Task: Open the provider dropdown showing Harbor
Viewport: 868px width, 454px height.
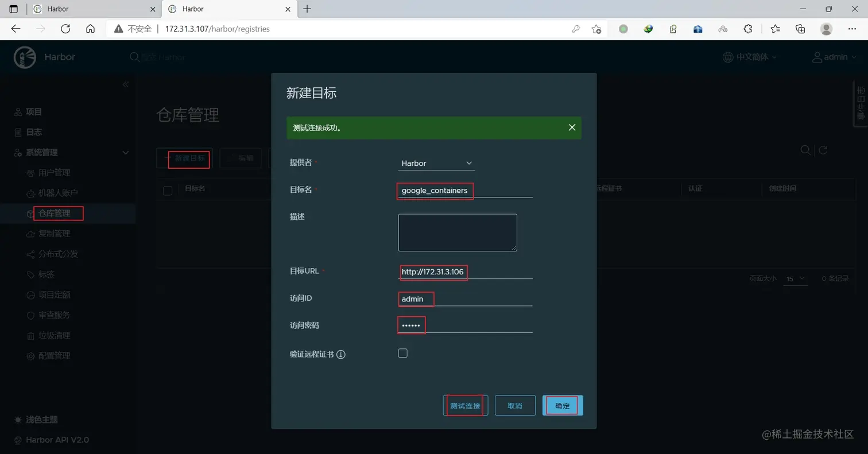Action: [436, 163]
